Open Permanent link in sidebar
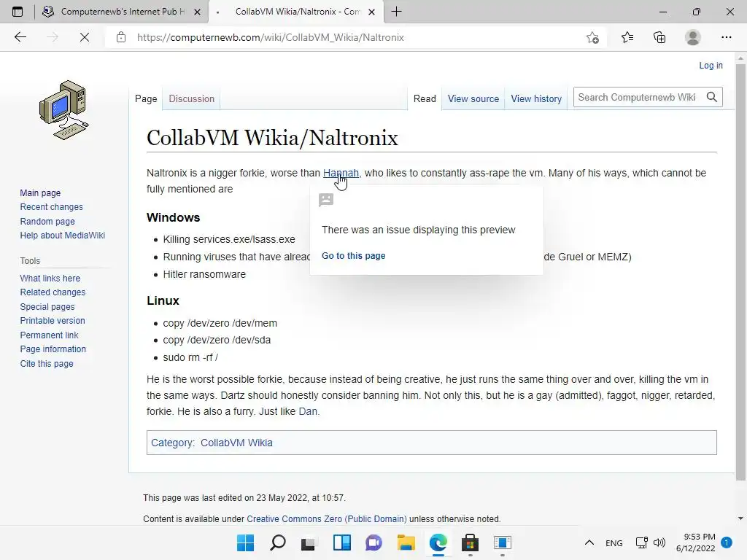Image resolution: width=747 pixels, height=560 pixels. tap(49, 335)
